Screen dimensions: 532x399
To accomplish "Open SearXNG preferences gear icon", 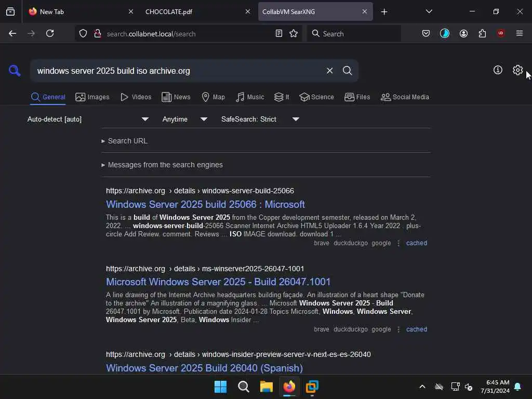I will click(518, 70).
